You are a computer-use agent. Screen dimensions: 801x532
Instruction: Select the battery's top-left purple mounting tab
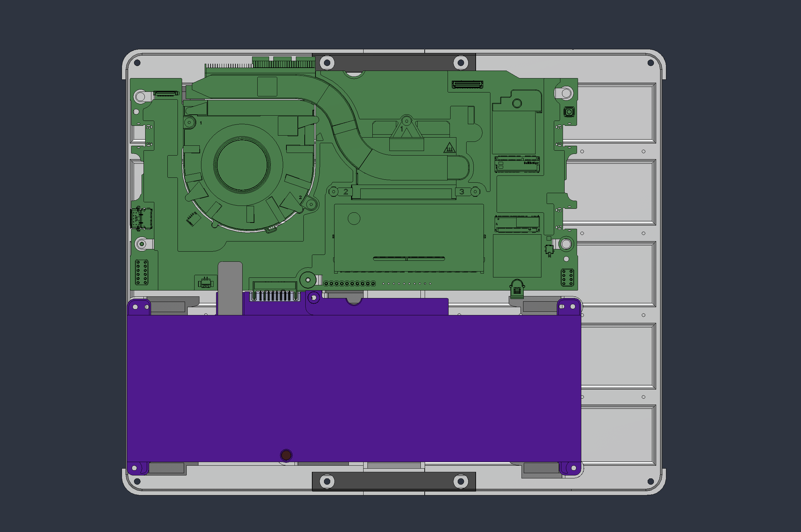[139, 307]
